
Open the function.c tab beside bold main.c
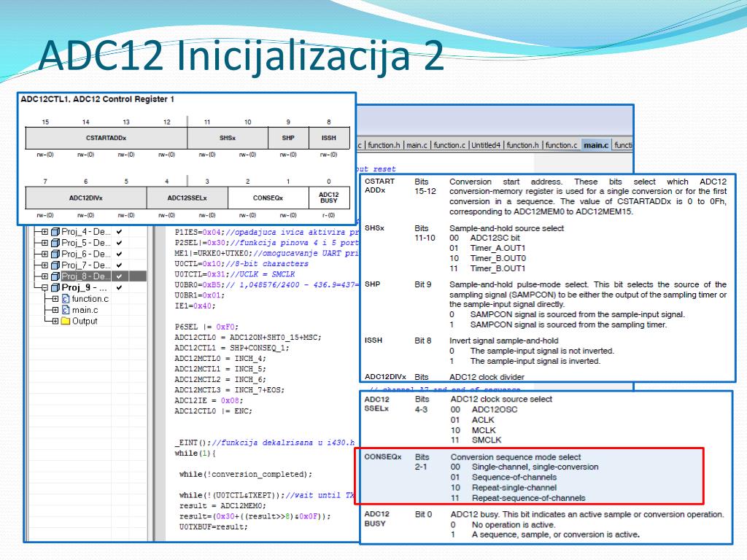(x=561, y=145)
